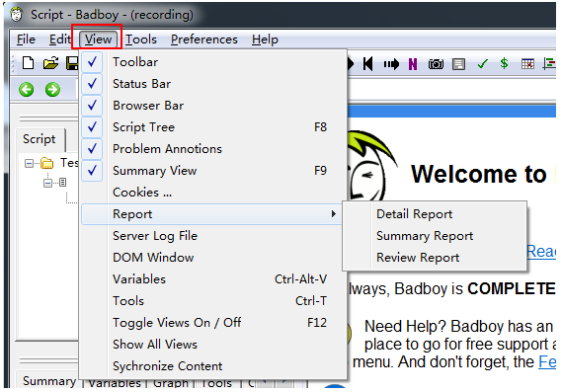
Task: Click the Open folder toolbar icon
Action: [51, 63]
